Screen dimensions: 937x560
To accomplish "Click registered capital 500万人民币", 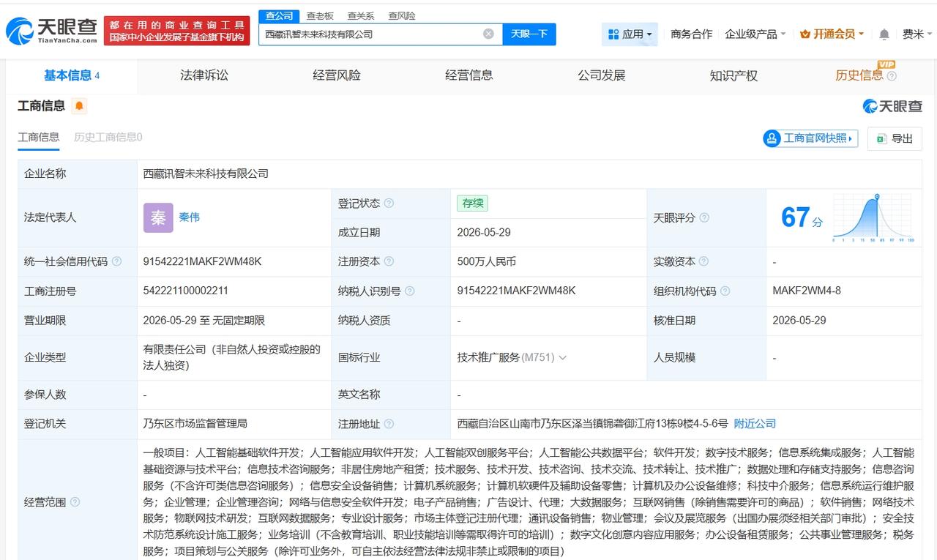I will tap(486, 261).
